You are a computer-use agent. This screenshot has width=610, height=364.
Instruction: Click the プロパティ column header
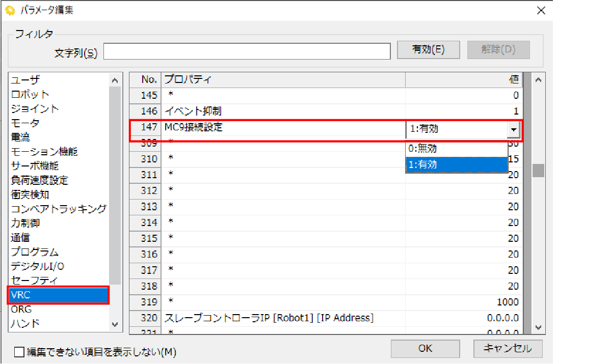click(x=283, y=79)
